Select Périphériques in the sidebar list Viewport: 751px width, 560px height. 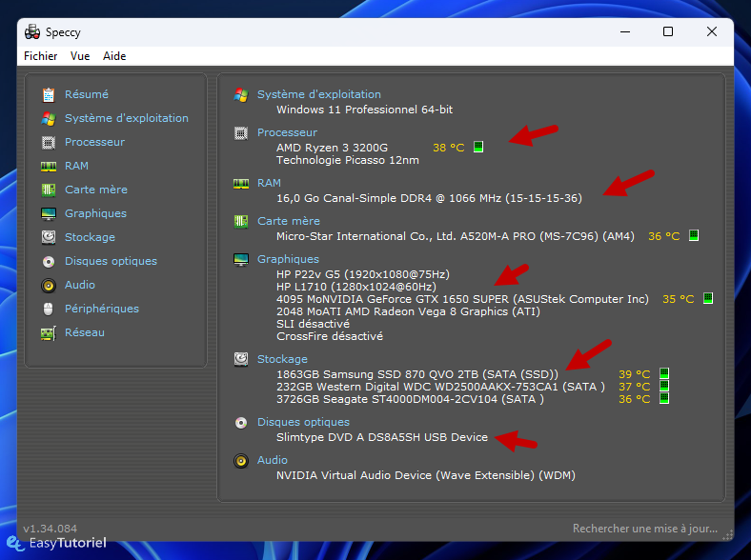pyautogui.click(x=102, y=309)
